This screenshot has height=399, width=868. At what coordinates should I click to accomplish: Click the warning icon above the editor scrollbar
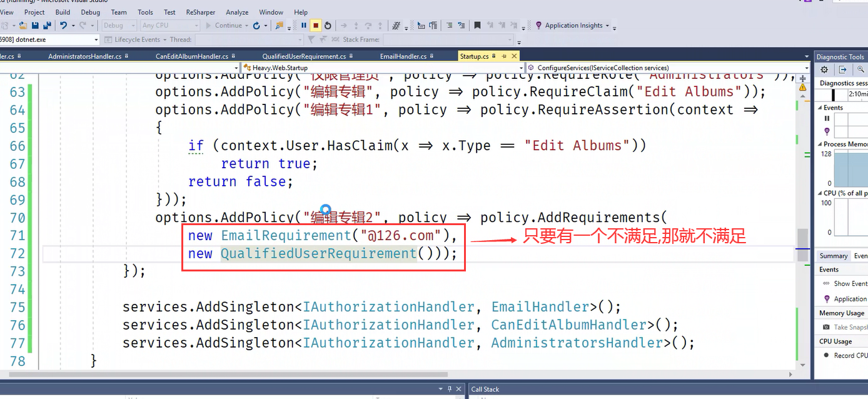click(x=802, y=88)
